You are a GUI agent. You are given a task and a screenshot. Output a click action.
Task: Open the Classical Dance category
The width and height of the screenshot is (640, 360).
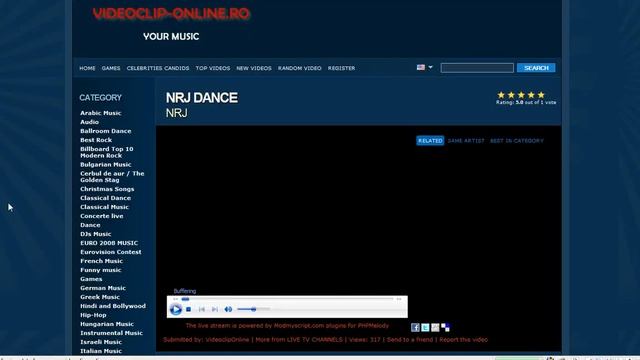106,198
